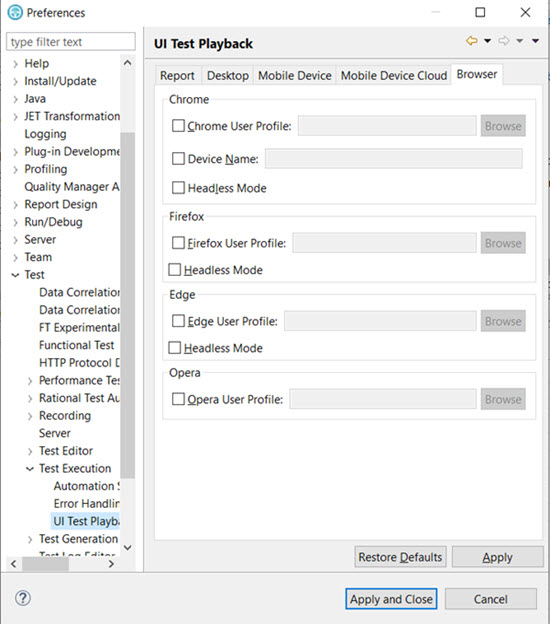Expand the Help tree node
The image size is (550, 624).
[x=15, y=64]
